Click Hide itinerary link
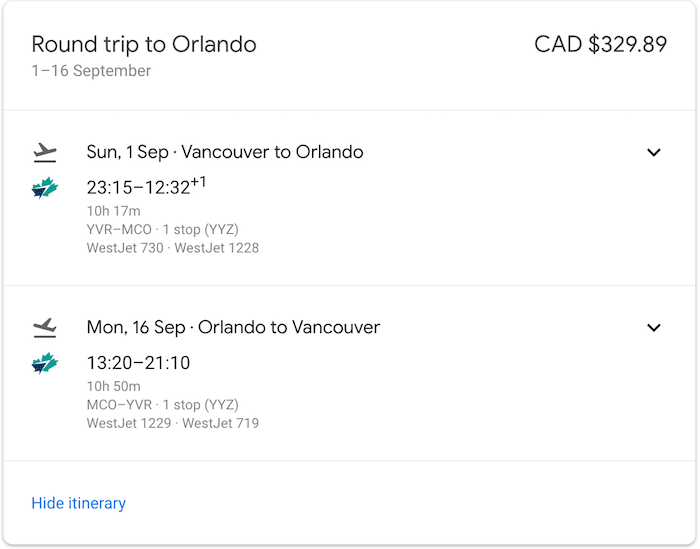This screenshot has width=700, height=549. click(x=79, y=503)
